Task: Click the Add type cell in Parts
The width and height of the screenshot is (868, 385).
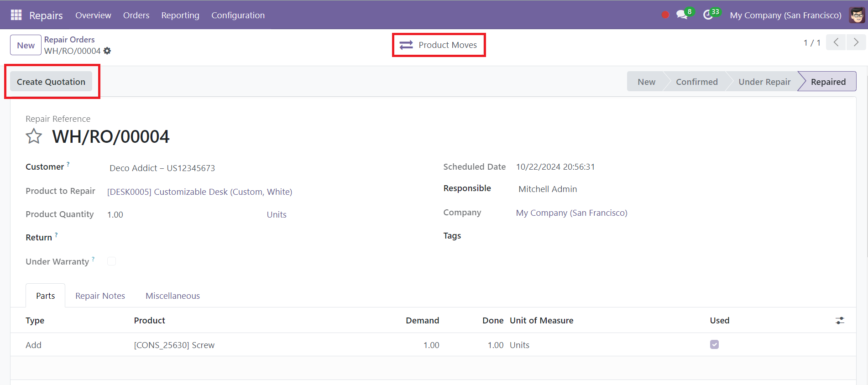Action: 33,345
